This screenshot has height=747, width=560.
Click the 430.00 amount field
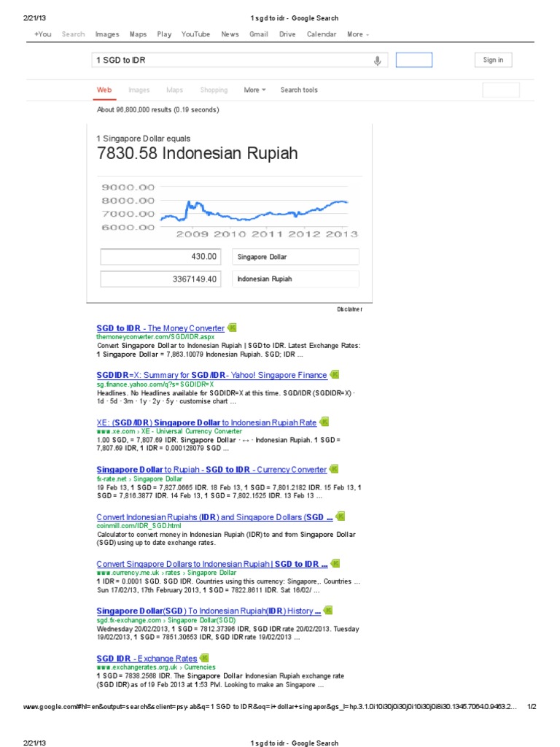pos(160,257)
